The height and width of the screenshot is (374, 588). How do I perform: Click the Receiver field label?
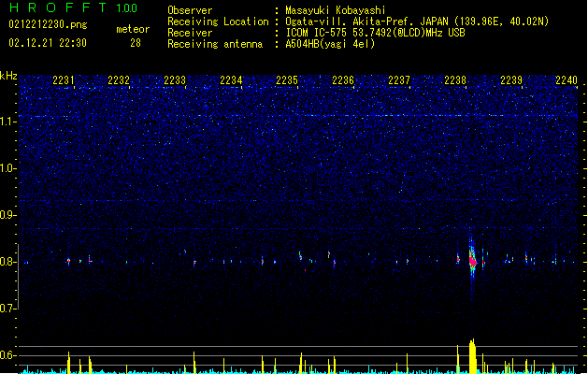point(190,33)
